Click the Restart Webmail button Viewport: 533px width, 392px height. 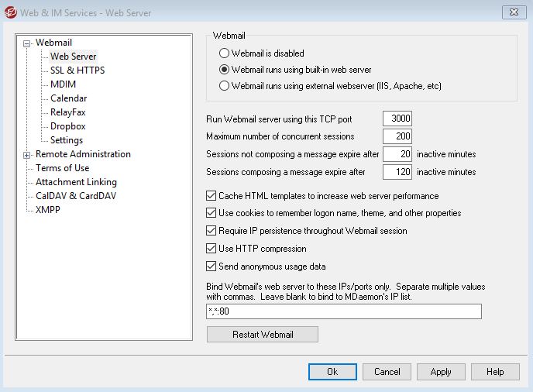coord(263,335)
